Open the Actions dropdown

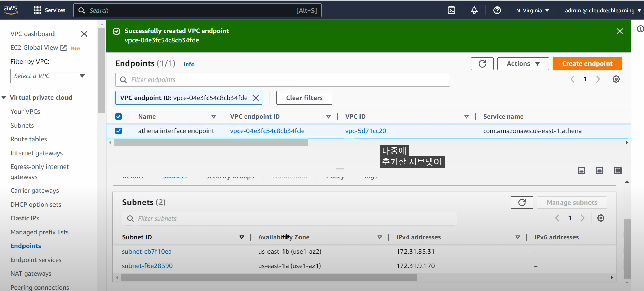point(523,64)
